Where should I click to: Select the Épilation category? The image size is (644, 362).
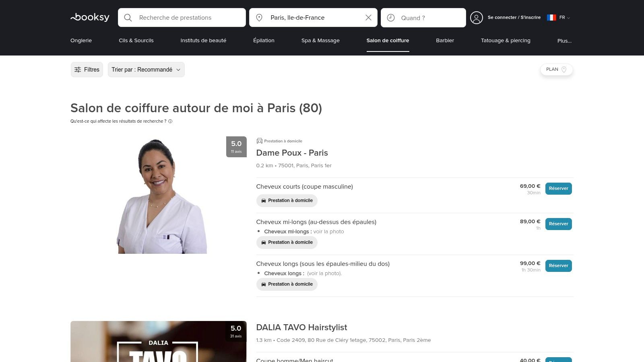264,41
